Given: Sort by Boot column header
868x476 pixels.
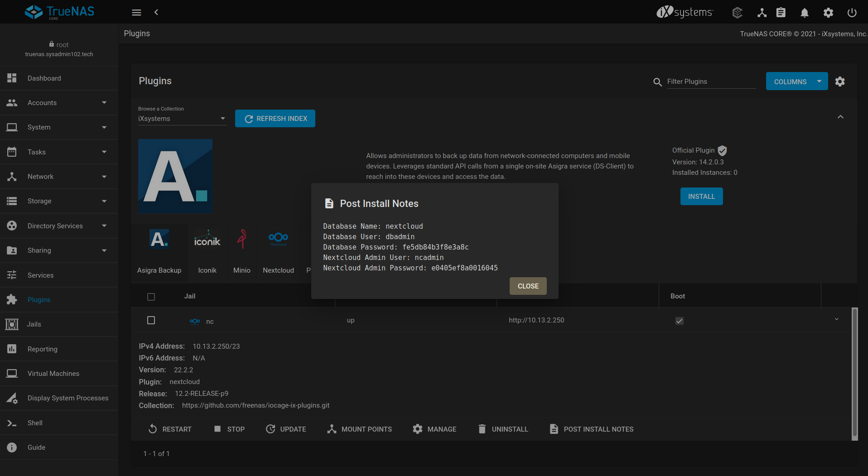Looking at the screenshot, I should pyautogui.click(x=678, y=296).
